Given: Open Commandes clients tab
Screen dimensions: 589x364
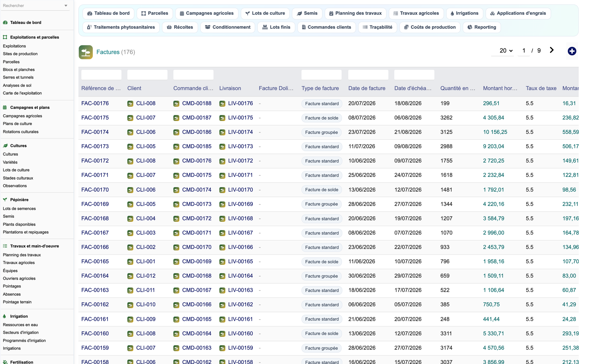Looking at the screenshot, I should [327, 27].
